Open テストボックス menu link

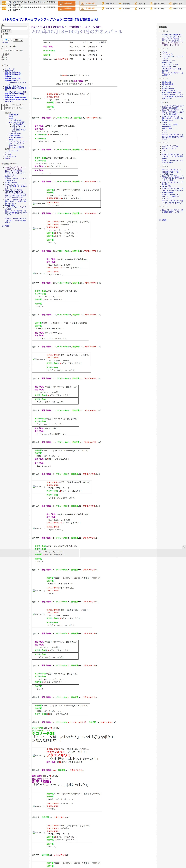pyautogui.click(x=10, y=156)
